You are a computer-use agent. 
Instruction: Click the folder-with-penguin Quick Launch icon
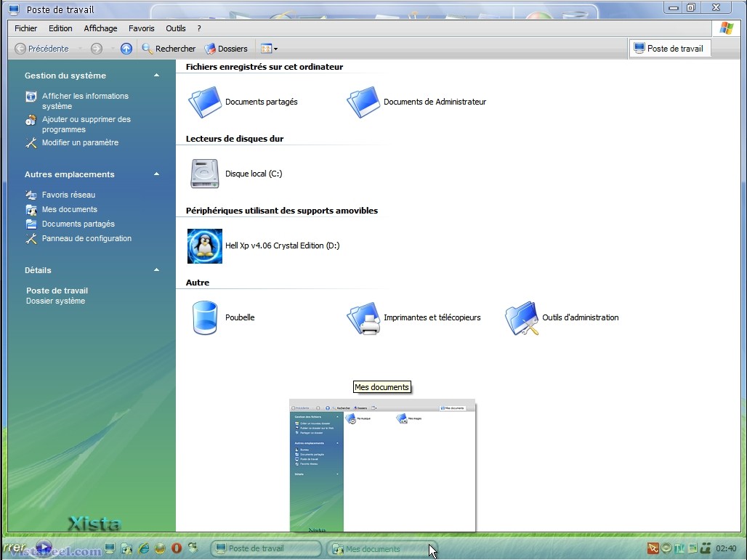(x=126, y=548)
